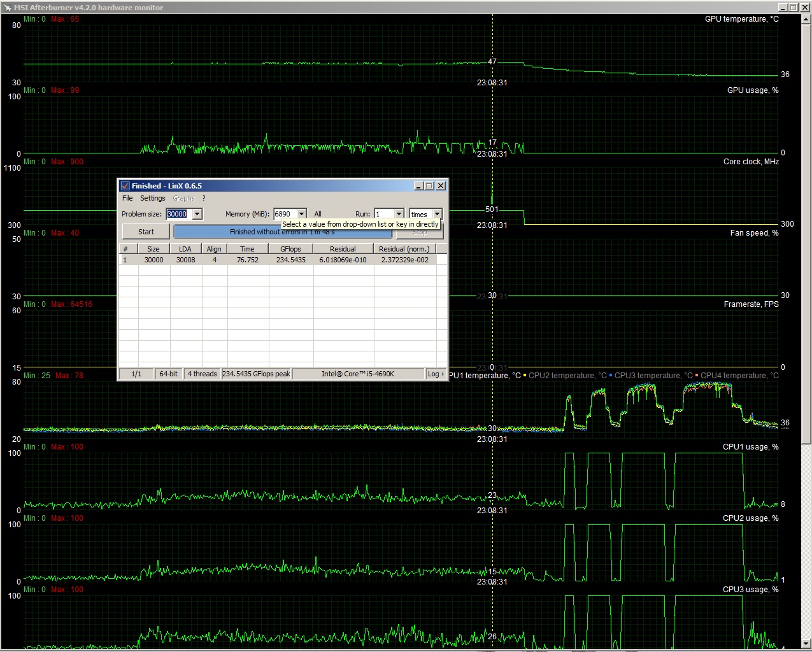Click the GFlops column header
The height and width of the screenshot is (652, 812).
click(290, 249)
